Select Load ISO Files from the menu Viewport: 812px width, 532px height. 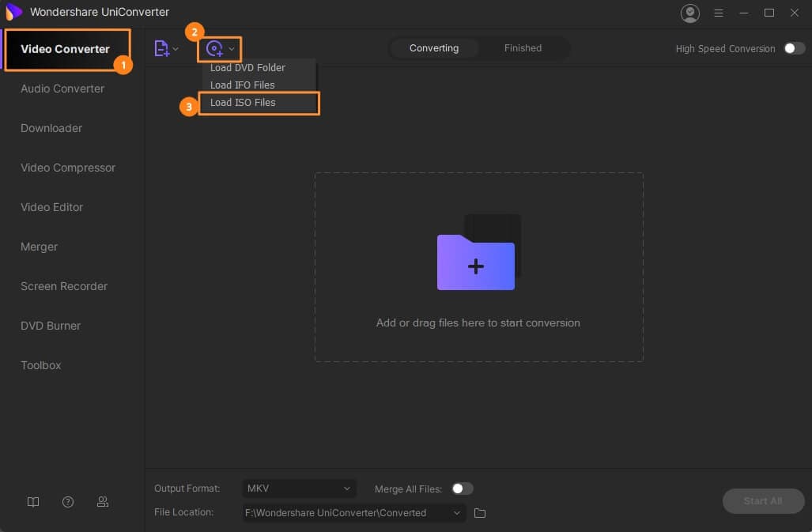click(242, 103)
